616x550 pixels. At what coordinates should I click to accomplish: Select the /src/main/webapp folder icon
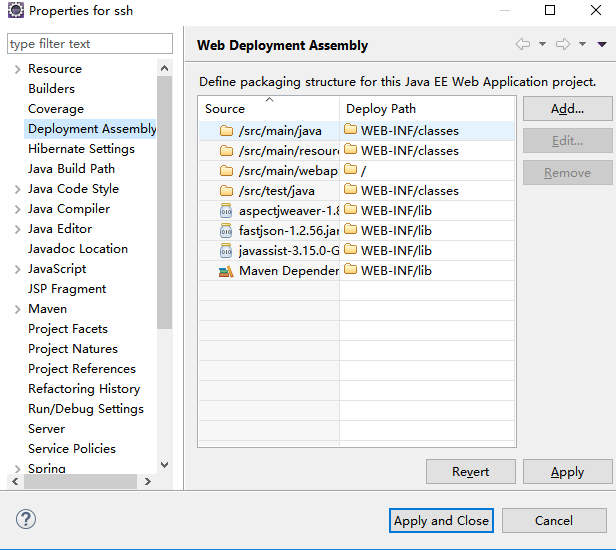tap(226, 170)
